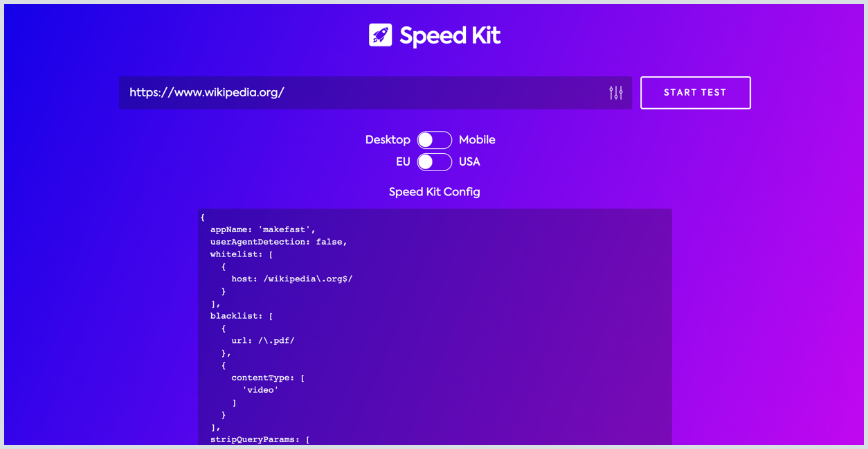Click the USA label
The width and height of the screenshot is (868, 449).
pyautogui.click(x=469, y=162)
